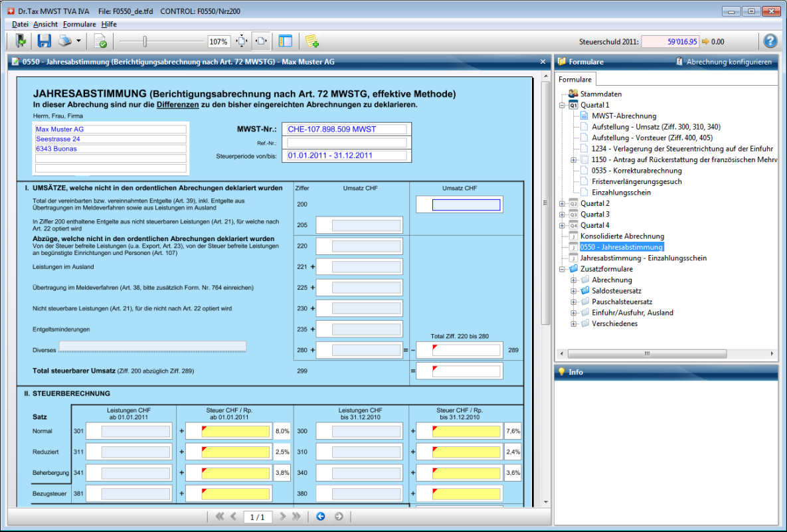
Task: Close the 0550 Jahresabstimmung form panel
Action: (x=543, y=62)
